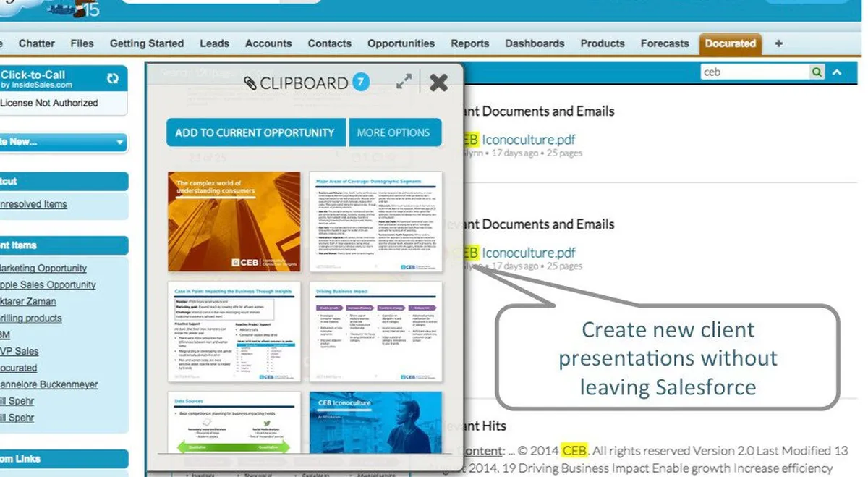Open the VP Sales recent item

coord(18,351)
